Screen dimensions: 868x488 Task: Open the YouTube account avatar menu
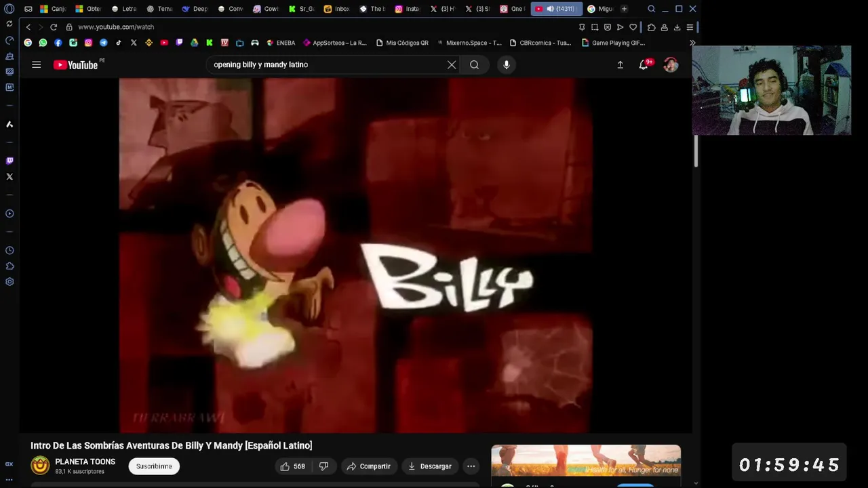[671, 64]
